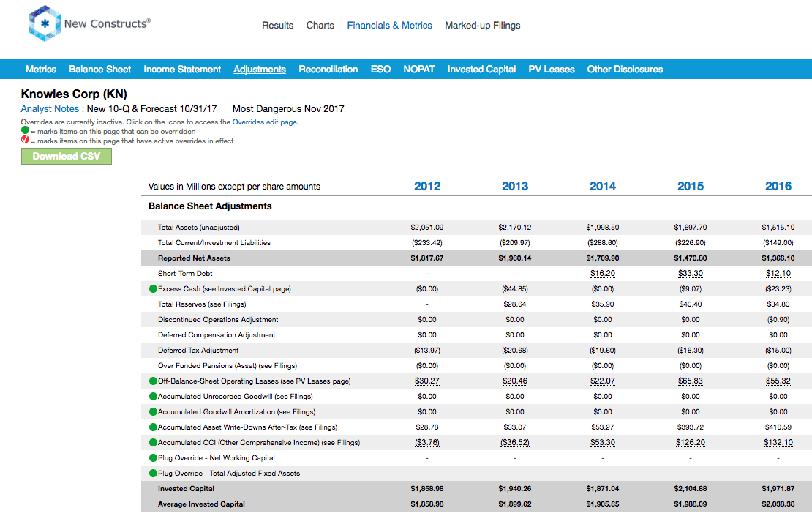
Task: Click the Accumulated OCI value $126.20
Action: coord(691,443)
